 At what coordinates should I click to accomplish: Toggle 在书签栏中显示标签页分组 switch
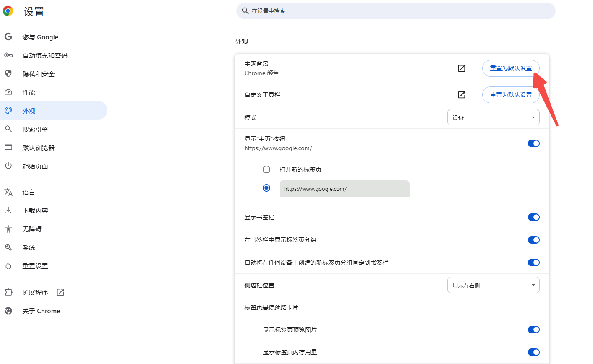pos(534,240)
